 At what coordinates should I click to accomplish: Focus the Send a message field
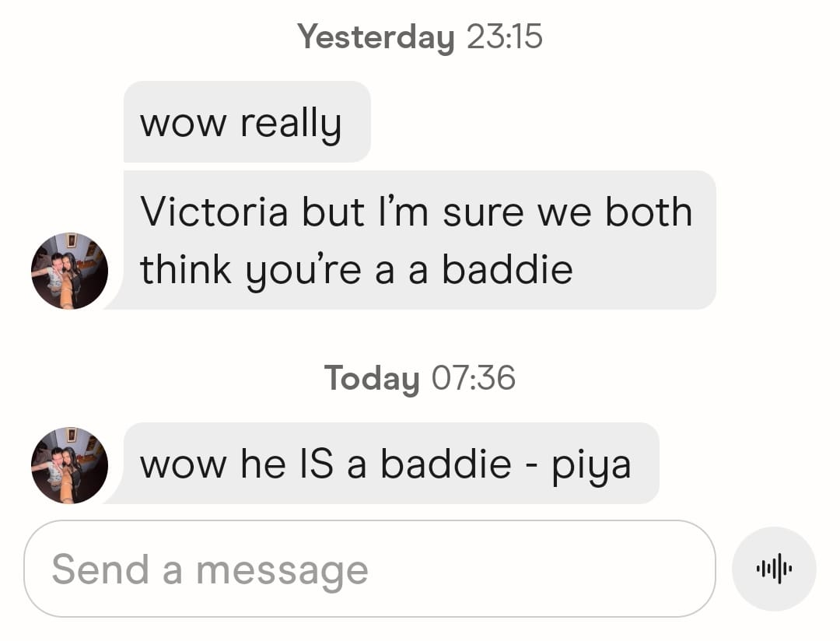tap(369, 569)
